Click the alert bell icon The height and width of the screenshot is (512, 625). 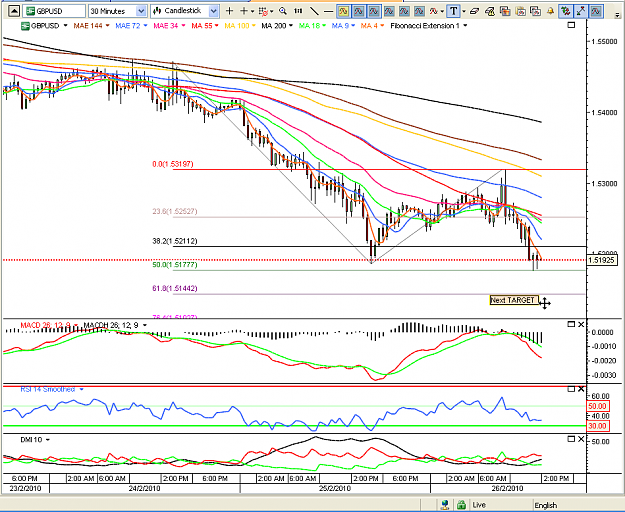pos(550,12)
